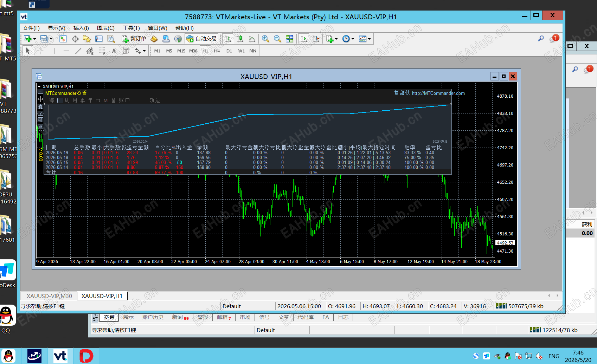The image size is (597, 364).
Task: Click the 新订单 new order button
Action: (x=134, y=39)
